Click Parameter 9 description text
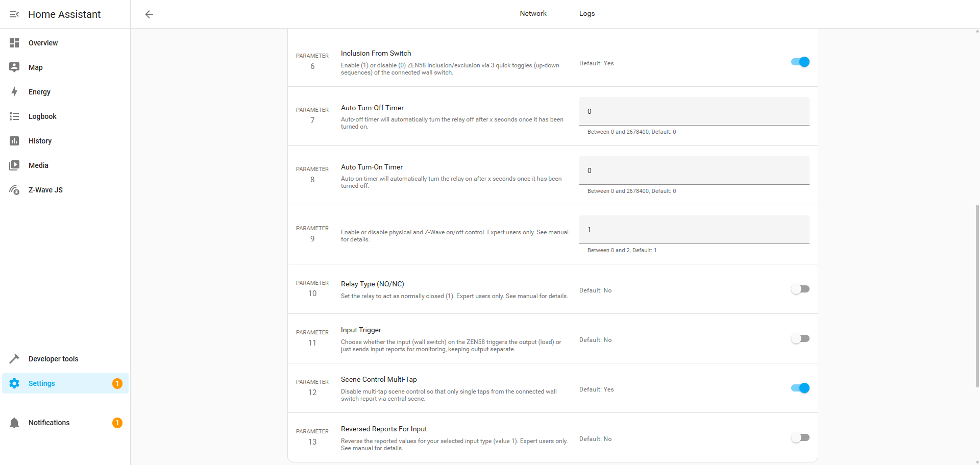The image size is (980, 465). 454,236
